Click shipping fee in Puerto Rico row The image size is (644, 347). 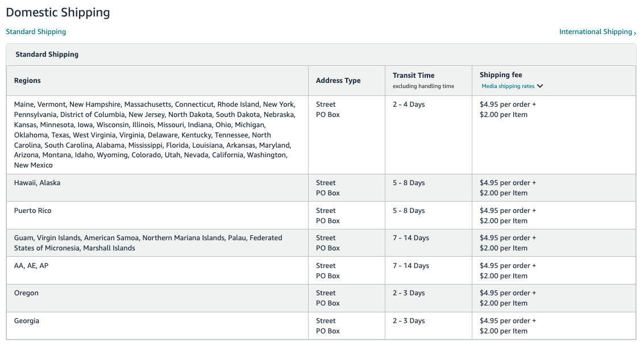click(x=508, y=216)
